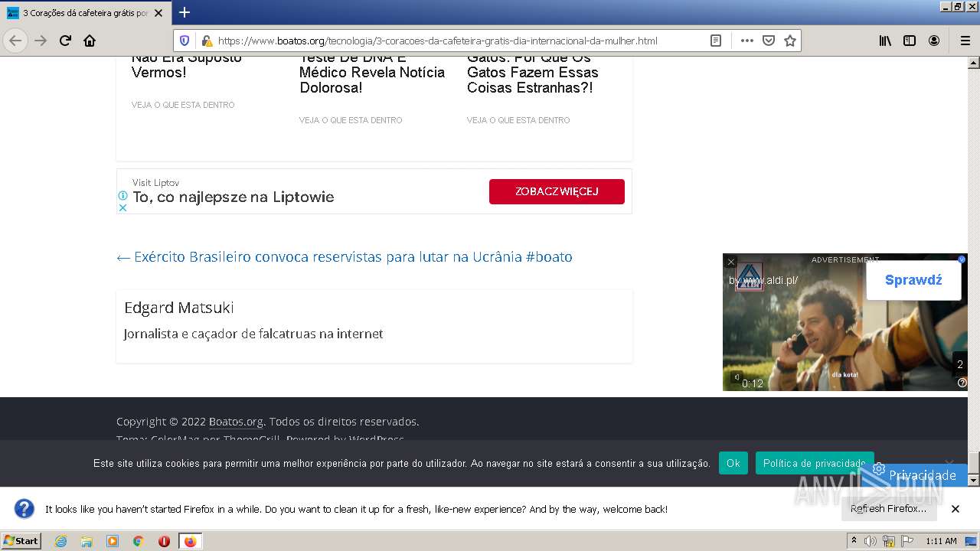Image resolution: width=980 pixels, height=551 pixels.
Task: Click the page scrollbar down arrow
Action: coord(974,481)
